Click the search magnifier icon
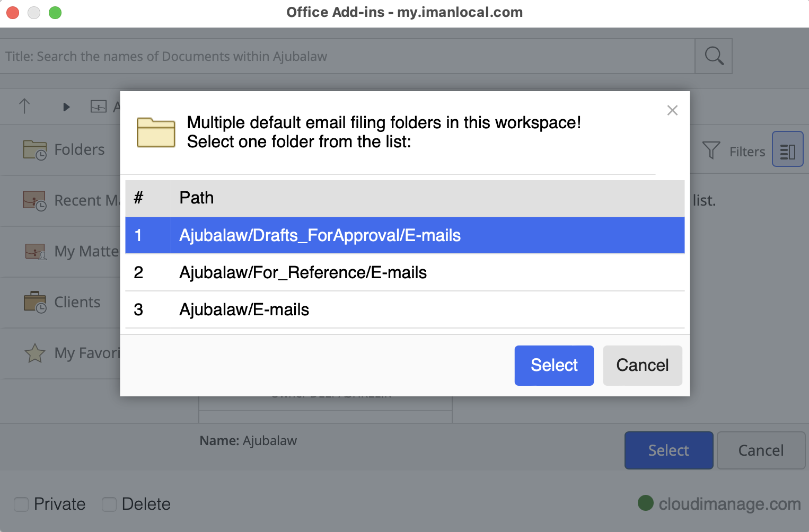This screenshot has width=809, height=532. point(713,56)
